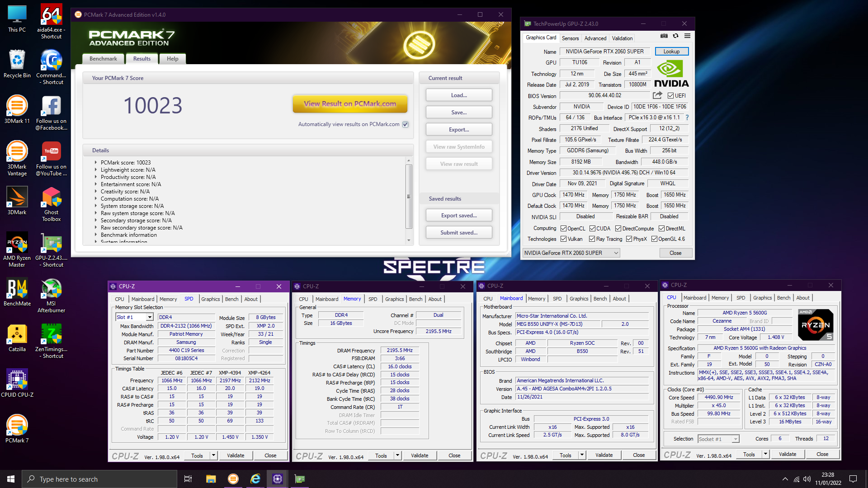Open the Follow us on YouTube shortcut
Viewport: 868px width, 488px height.
[x=51, y=159]
